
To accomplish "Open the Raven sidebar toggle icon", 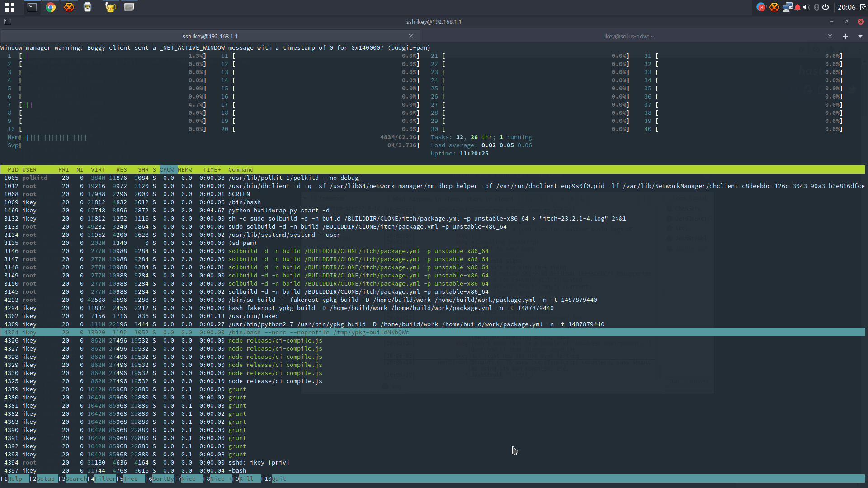I will tap(863, 7).
